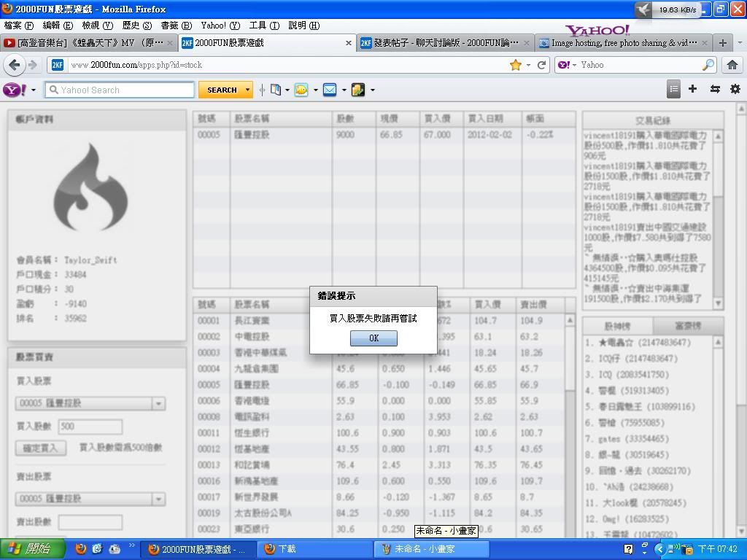Image resolution: width=747 pixels, height=560 pixels.
Task: Click the 確定買入 confirm buy button
Action: pos(40,448)
